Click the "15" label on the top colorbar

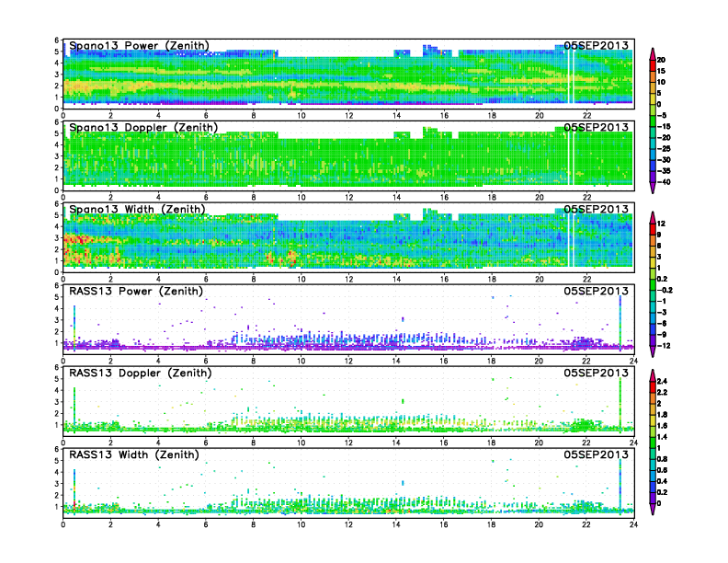661,71
